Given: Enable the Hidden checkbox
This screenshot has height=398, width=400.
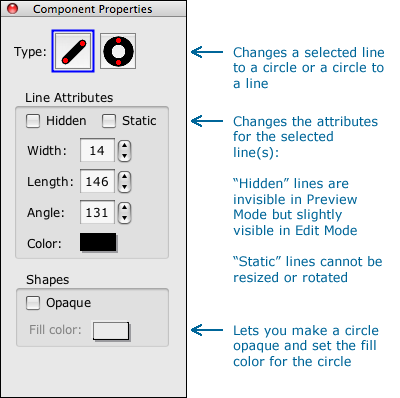Looking at the screenshot, I should click(x=33, y=121).
